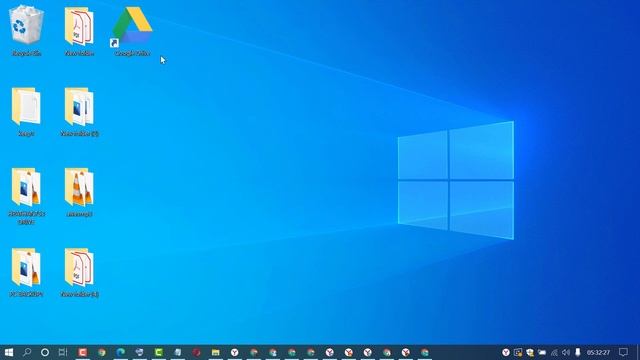Viewport: 640px width, 360px height.
Task: Open the Windows Start menu
Action: click(x=9, y=352)
